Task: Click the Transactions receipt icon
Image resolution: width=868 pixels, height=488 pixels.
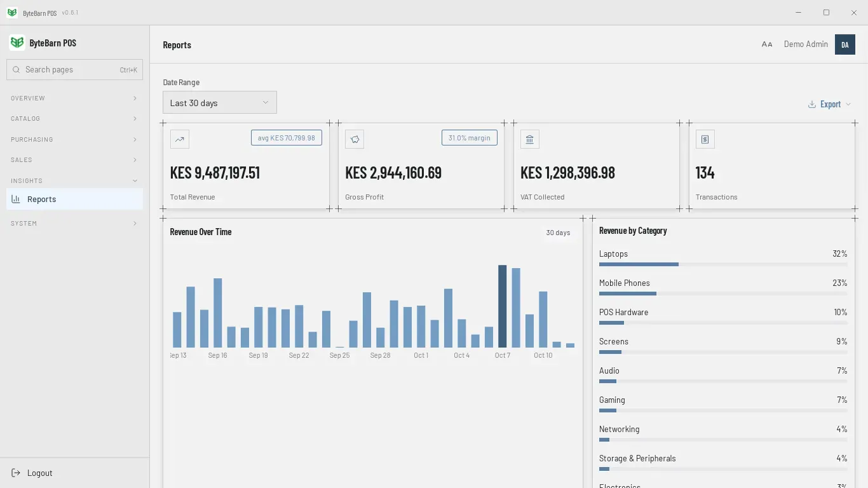Action: [x=705, y=139]
